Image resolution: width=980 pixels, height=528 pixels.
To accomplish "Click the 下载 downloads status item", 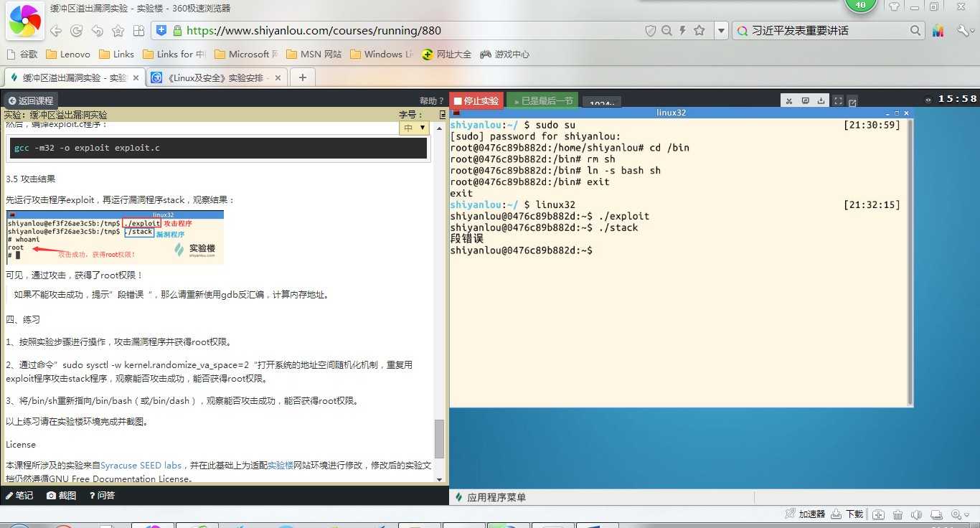I will click(847, 514).
